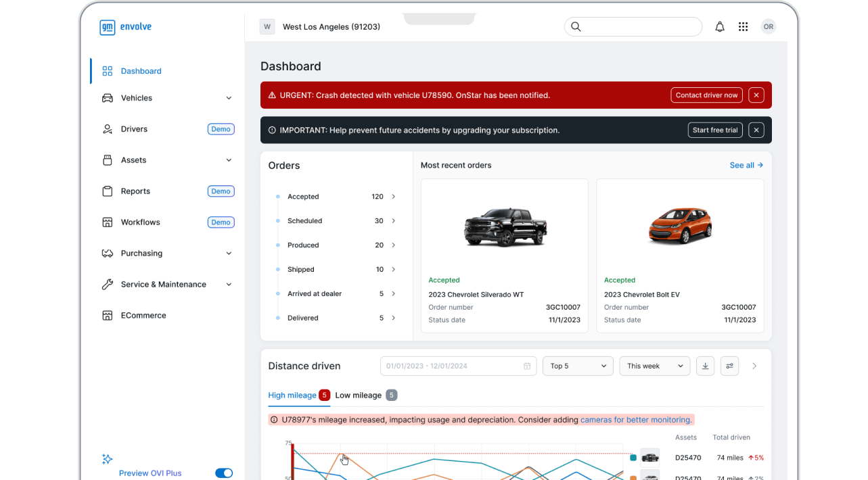Switch to the Low mileage tab
Screen dimensions: 868x480
(x=358, y=395)
